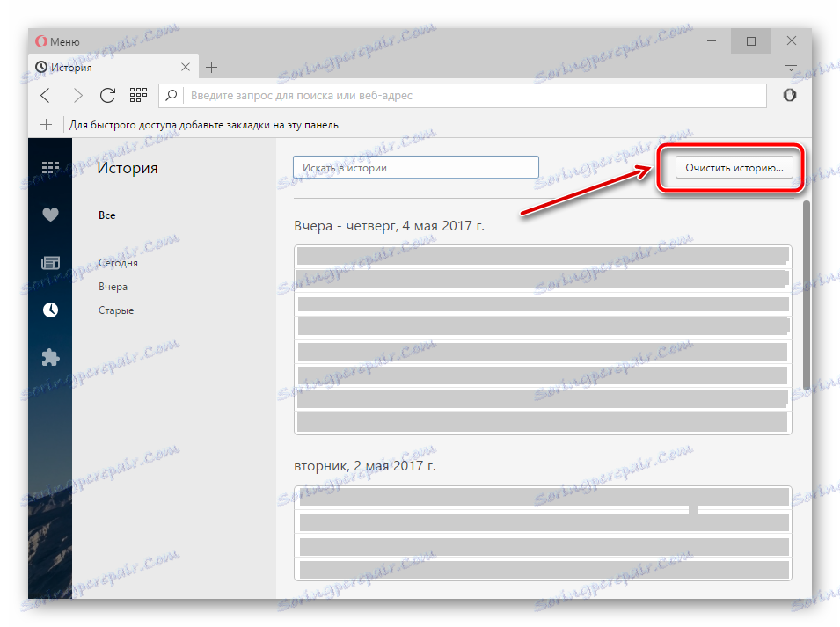Open extensions via sidebar puzzle icon
The height and width of the screenshot is (627, 840).
pyautogui.click(x=50, y=357)
